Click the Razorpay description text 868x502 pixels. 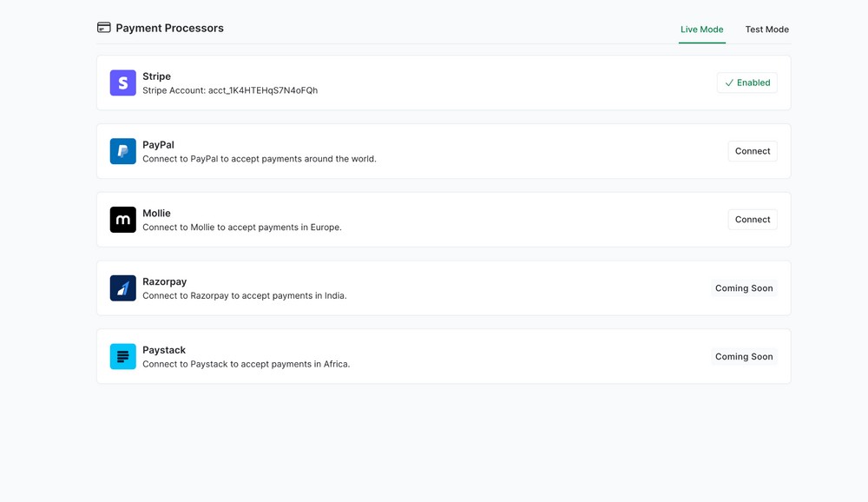pyautogui.click(x=244, y=296)
